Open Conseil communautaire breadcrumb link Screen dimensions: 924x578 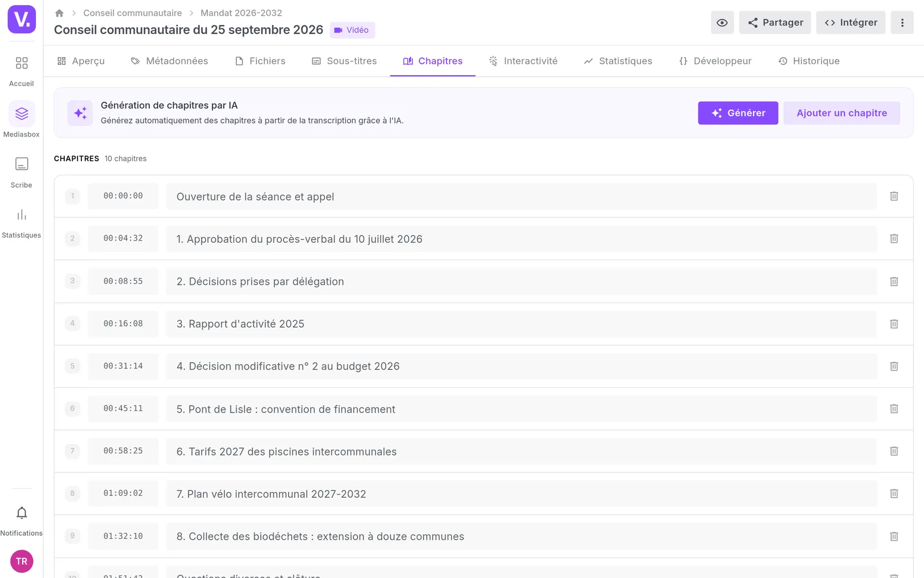click(x=132, y=13)
